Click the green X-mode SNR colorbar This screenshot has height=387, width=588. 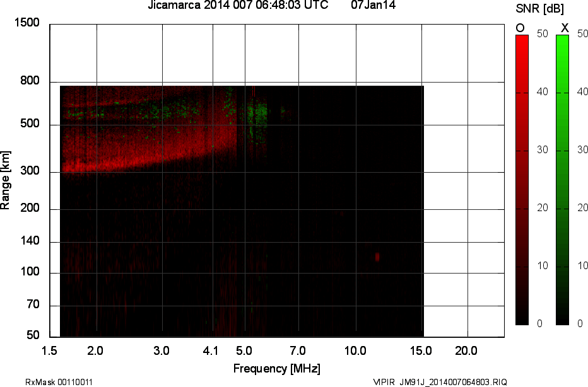tap(562, 180)
